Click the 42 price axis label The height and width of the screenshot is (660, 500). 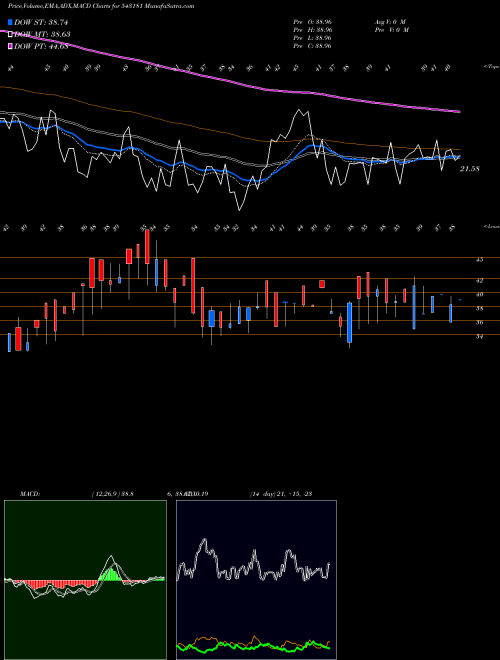point(479,280)
